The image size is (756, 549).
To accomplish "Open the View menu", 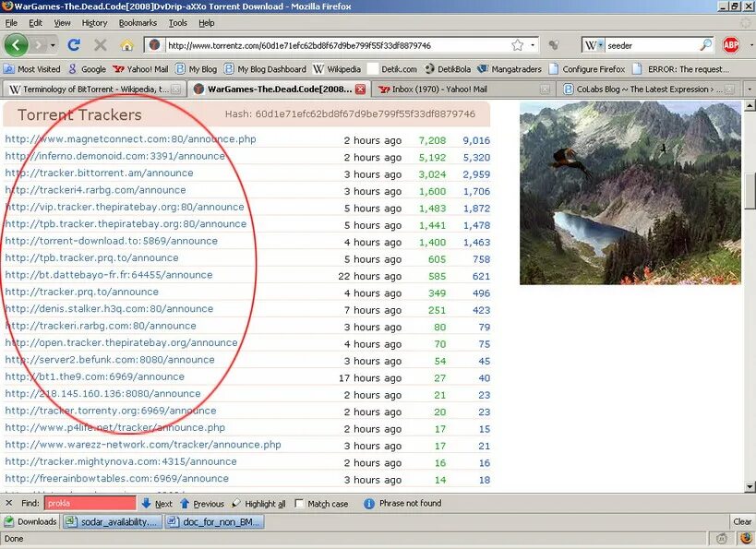I will (62, 23).
